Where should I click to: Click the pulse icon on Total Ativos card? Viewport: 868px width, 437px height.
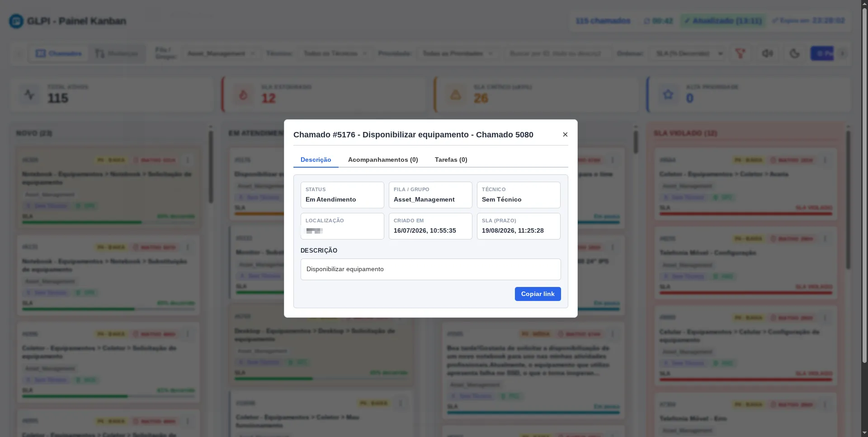click(29, 94)
